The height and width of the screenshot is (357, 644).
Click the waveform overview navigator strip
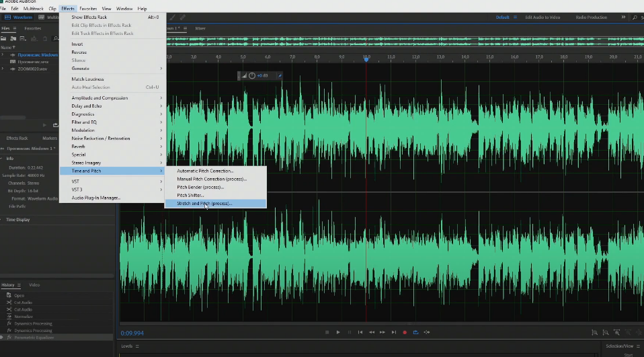[x=405, y=42]
